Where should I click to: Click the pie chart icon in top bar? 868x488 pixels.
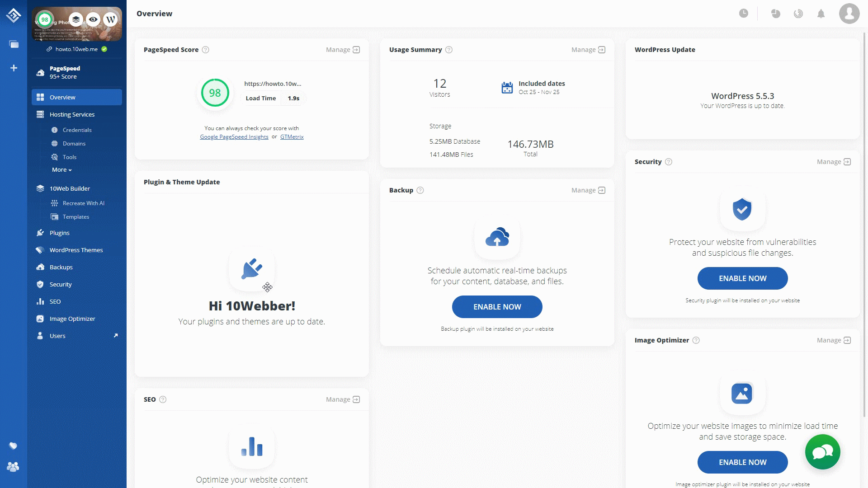pos(776,14)
